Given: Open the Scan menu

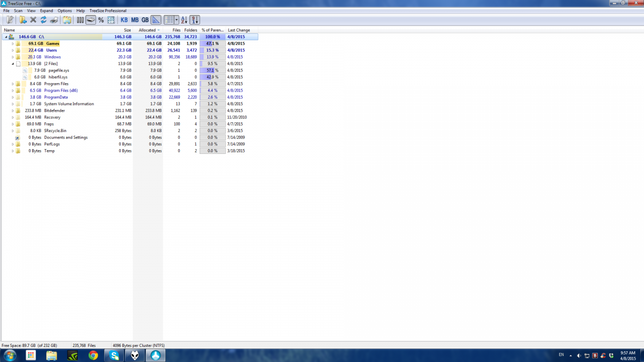Looking at the screenshot, I should tap(18, 11).
